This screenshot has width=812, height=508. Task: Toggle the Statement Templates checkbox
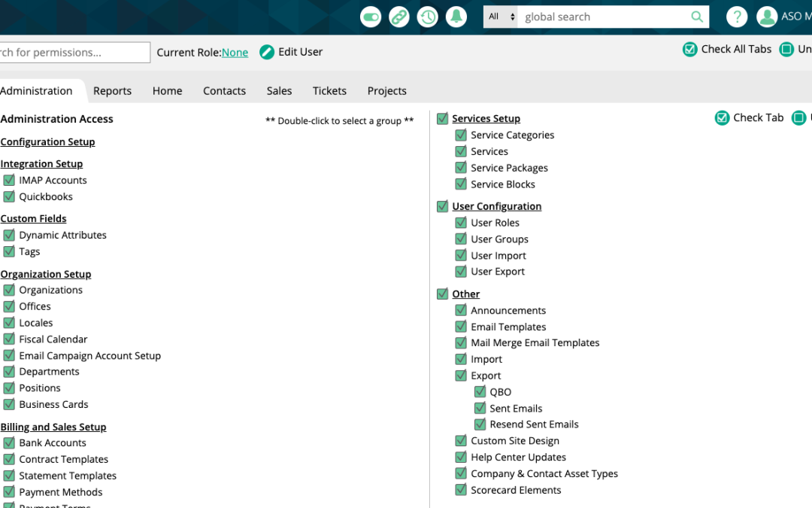coord(9,476)
